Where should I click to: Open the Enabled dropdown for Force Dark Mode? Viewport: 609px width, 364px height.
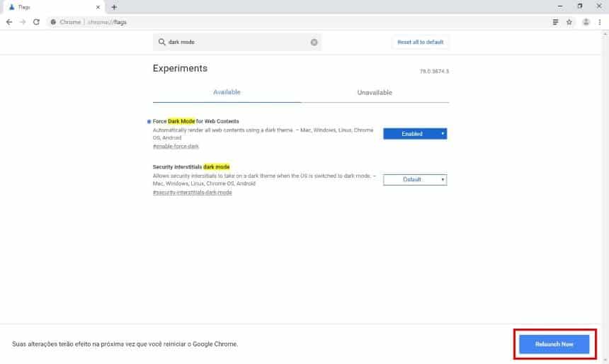click(415, 134)
